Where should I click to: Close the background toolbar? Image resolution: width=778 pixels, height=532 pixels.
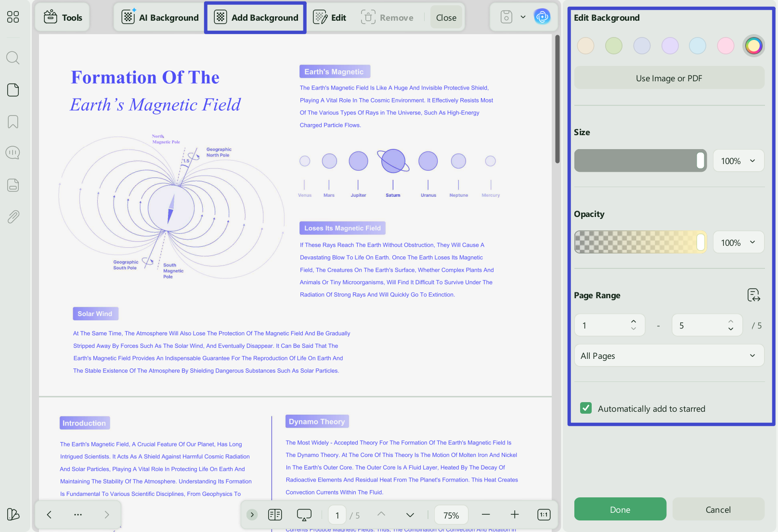pyautogui.click(x=446, y=18)
